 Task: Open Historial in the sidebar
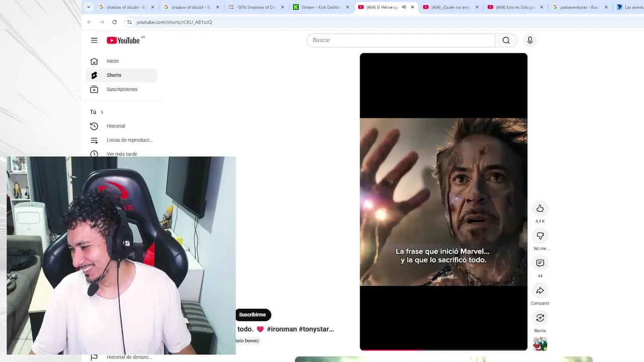tap(121, 126)
